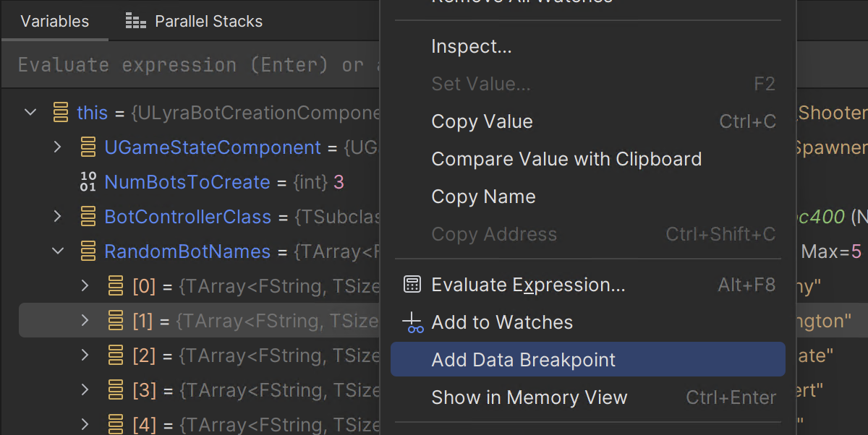Click the struct icon beside BotControllerClass

pyautogui.click(x=88, y=217)
